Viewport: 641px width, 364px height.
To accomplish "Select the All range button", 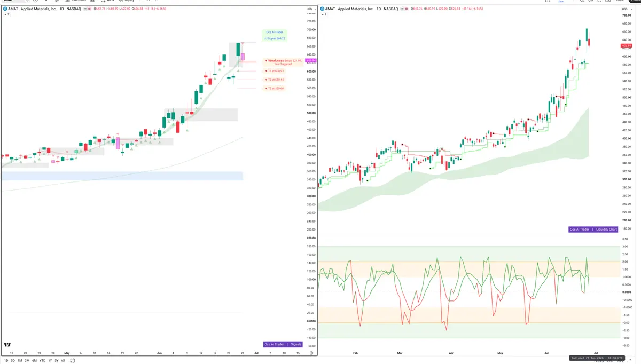I will [62, 360].
